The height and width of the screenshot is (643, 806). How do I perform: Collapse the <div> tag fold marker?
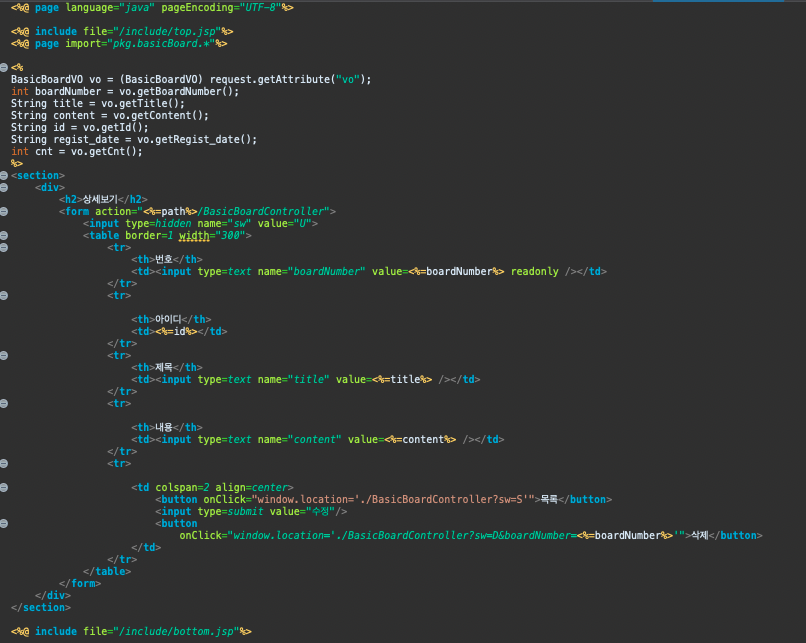(x=4, y=188)
